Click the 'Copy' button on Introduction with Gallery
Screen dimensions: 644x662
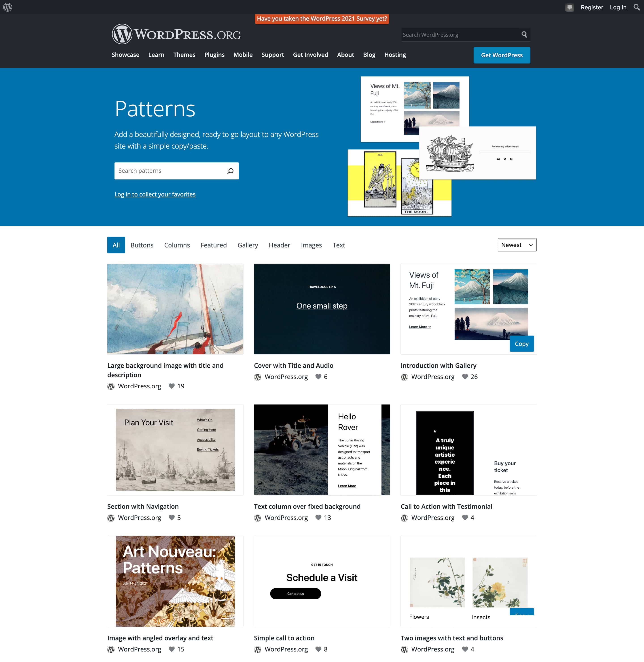point(521,343)
